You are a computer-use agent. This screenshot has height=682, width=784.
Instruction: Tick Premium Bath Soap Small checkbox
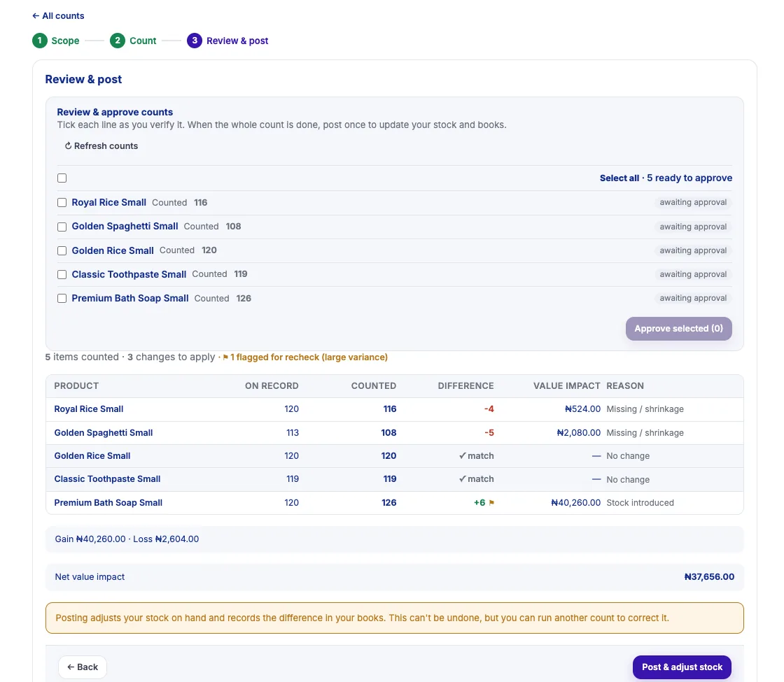point(62,298)
